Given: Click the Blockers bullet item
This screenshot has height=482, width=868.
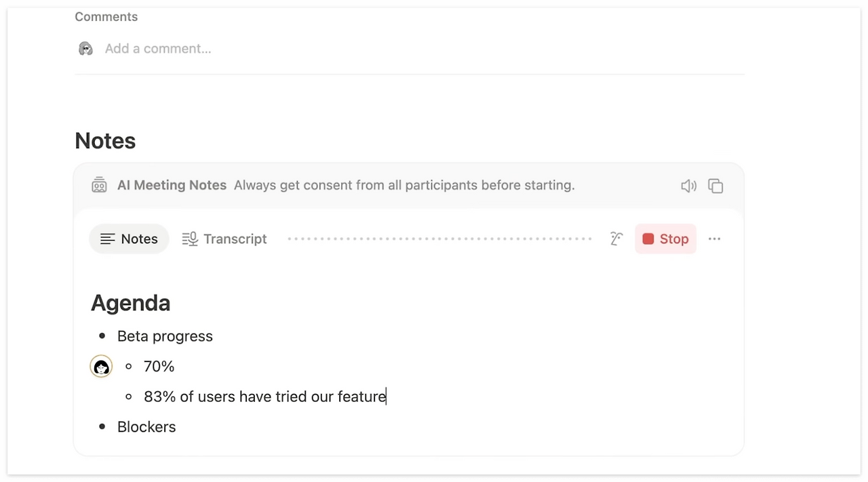Looking at the screenshot, I should 146,427.
